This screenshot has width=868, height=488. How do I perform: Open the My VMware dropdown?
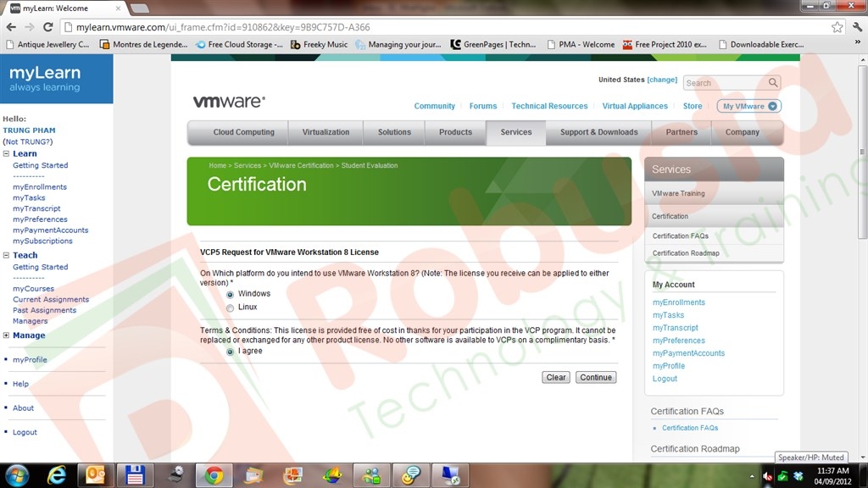[748, 106]
